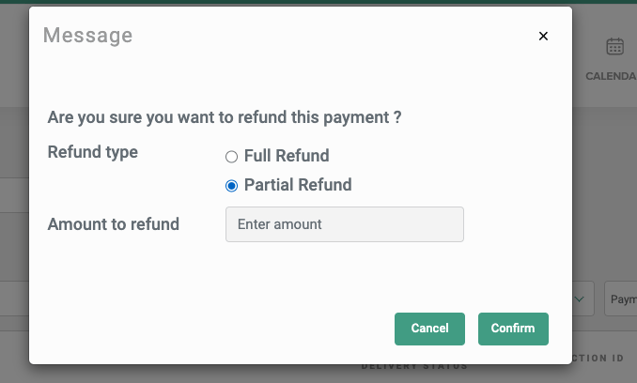Choose the Partial Refund label text
Image resolution: width=637 pixels, height=383 pixels.
click(298, 185)
